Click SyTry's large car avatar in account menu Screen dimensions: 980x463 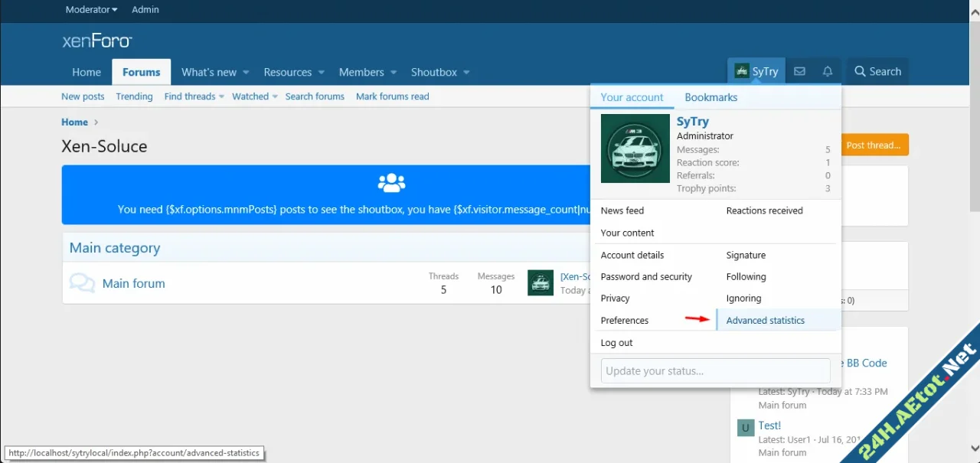(x=635, y=148)
